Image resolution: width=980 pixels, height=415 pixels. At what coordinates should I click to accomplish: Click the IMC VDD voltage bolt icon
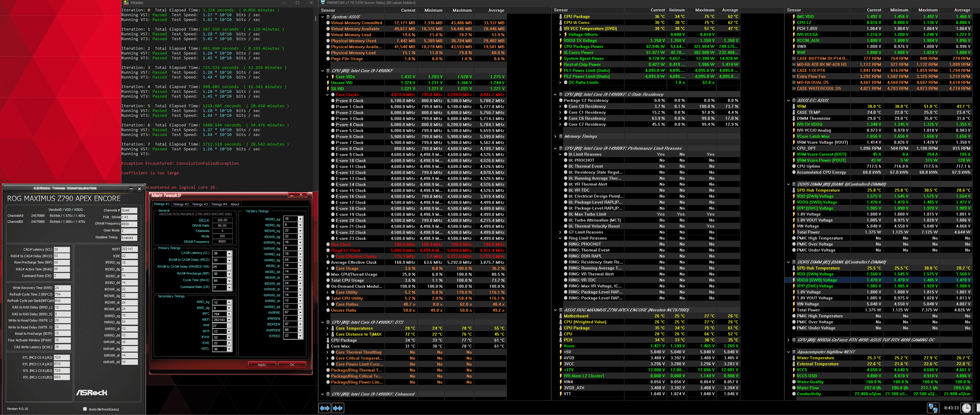coord(794,17)
